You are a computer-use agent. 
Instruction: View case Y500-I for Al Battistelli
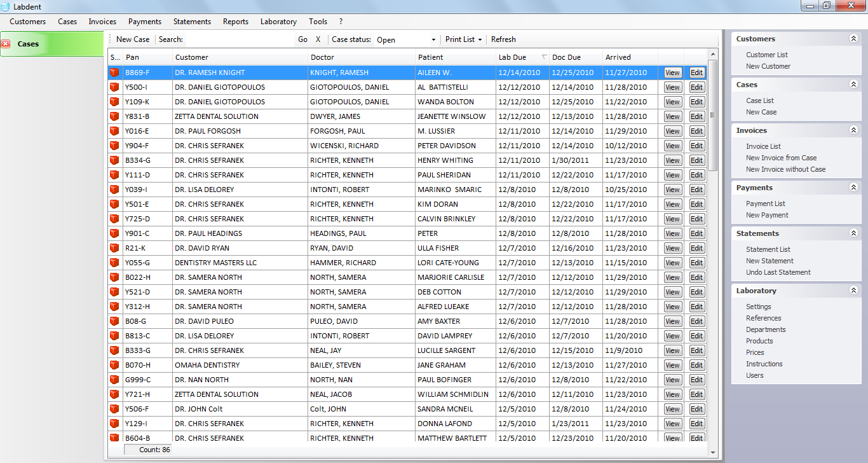[673, 87]
